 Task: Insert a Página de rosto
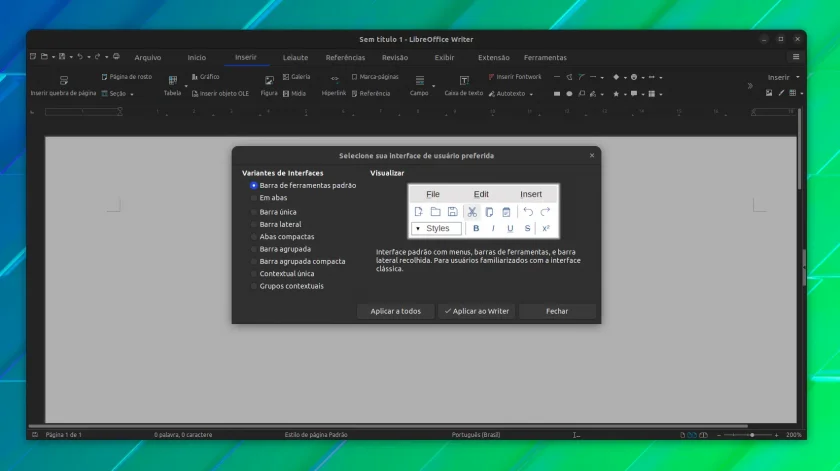click(126, 77)
